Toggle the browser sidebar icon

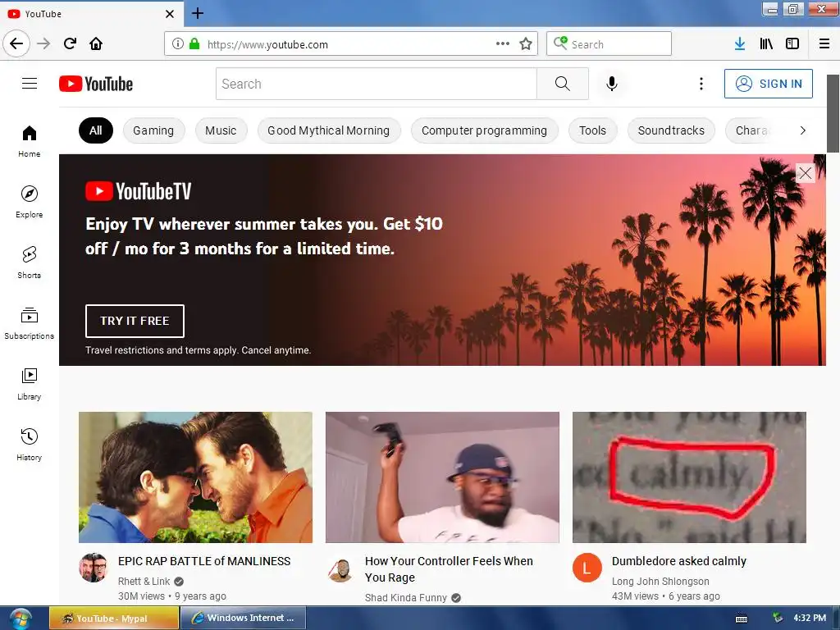pyautogui.click(x=792, y=44)
